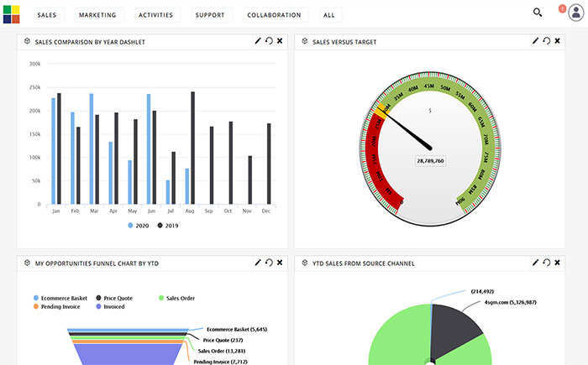Edit the YTD Sales From Source Channel dashlet
Image resolution: width=588 pixels, height=365 pixels.
536,263
